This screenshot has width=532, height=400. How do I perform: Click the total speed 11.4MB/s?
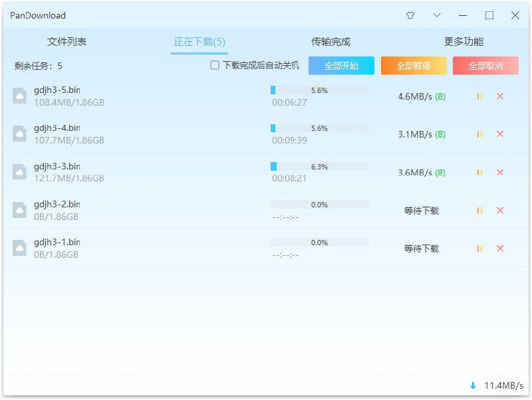pos(503,386)
